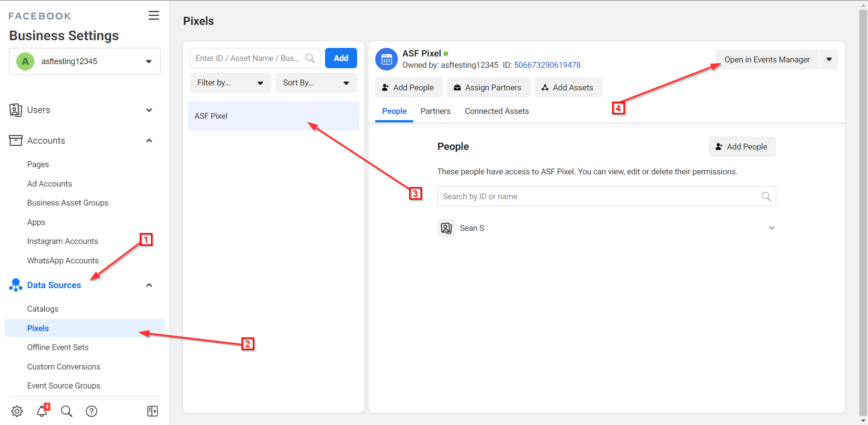The width and height of the screenshot is (868, 425).
Task: Open Ad Accounts in sidebar
Action: pyautogui.click(x=49, y=184)
